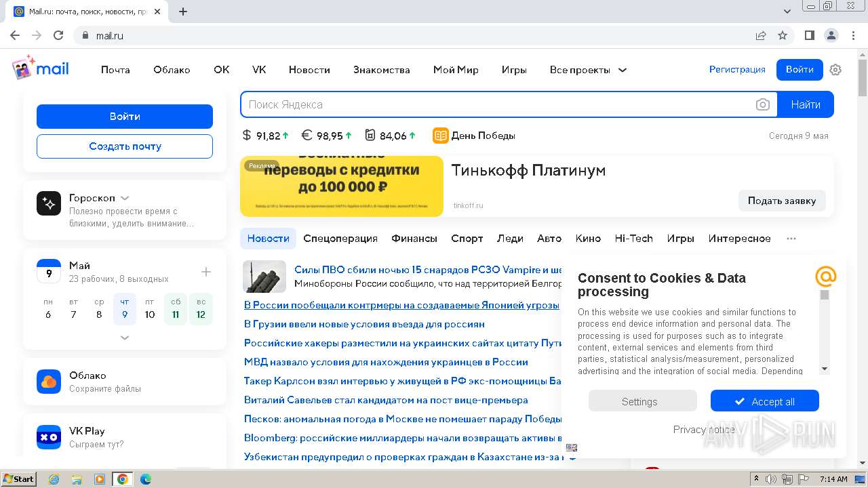Image resolution: width=868 pixels, height=488 pixels.
Task: Click the euro exchange rate icon
Action: click(x=307, y=136)
